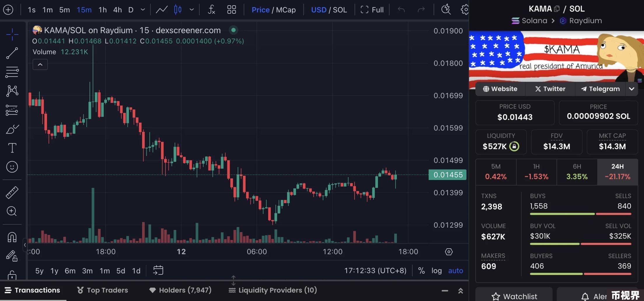644x301 pixels.
Task: Switch chart to Price view
Action: pyautogui.click(x=261, y=10)
